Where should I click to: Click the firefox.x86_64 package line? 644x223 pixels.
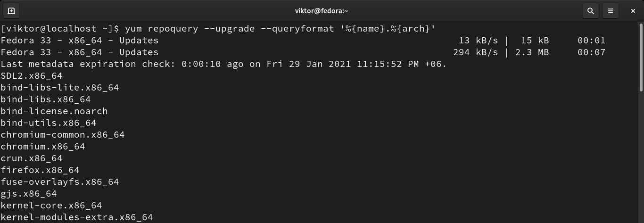(x=40, y=170)
